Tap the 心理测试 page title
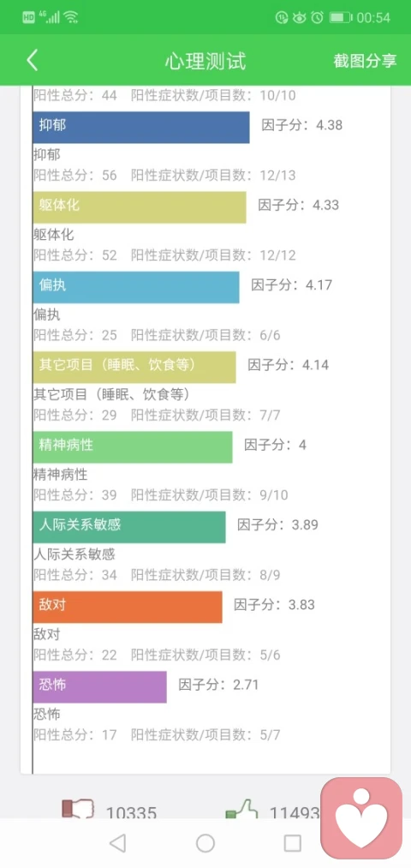 (205, 61)
